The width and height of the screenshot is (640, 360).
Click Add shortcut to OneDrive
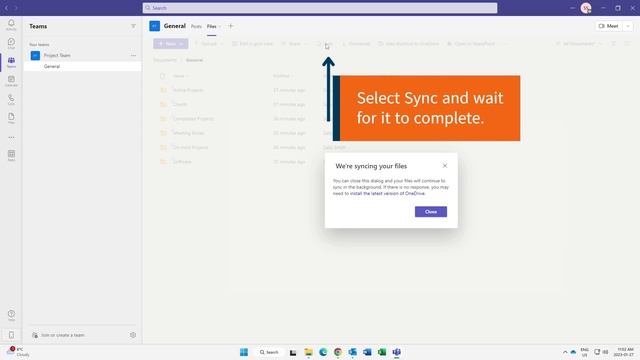[408, 44]
